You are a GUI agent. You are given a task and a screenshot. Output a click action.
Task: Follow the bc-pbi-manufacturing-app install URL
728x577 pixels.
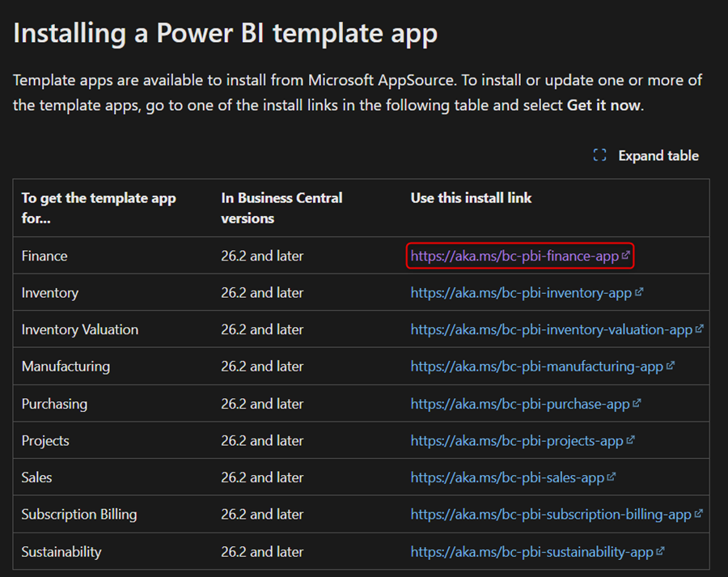536,367
